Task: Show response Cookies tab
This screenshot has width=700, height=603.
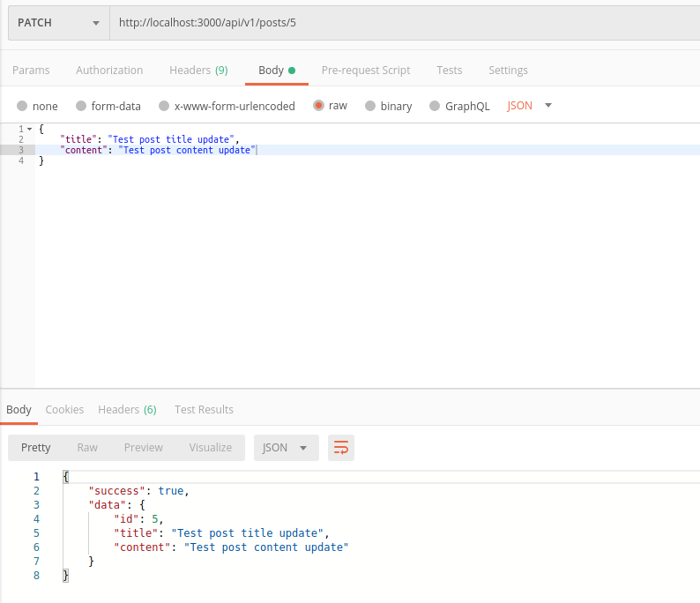Action: click(x=64, y=409)
